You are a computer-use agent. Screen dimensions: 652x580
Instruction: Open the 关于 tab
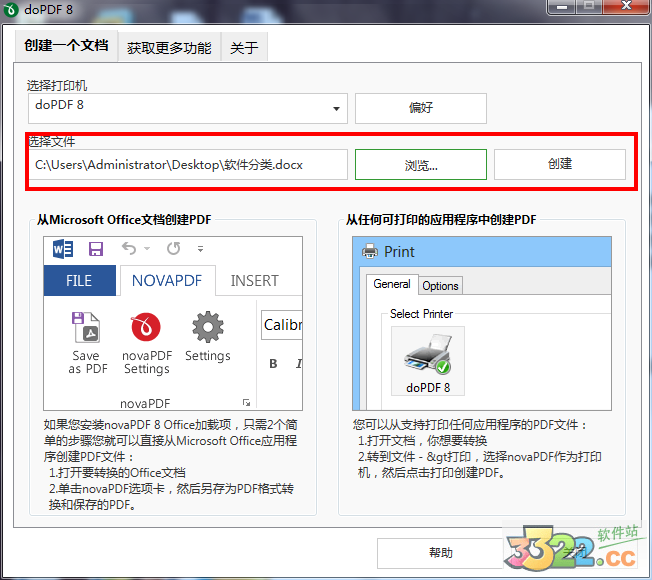click(x=244, y=48)
